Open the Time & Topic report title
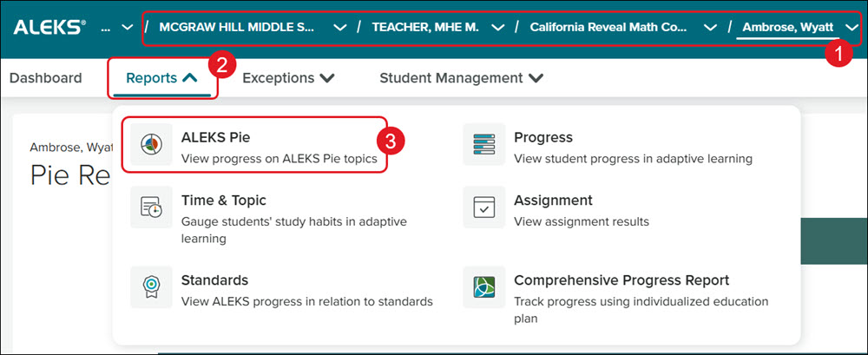 pyautogui.click(x=224, y=200)
